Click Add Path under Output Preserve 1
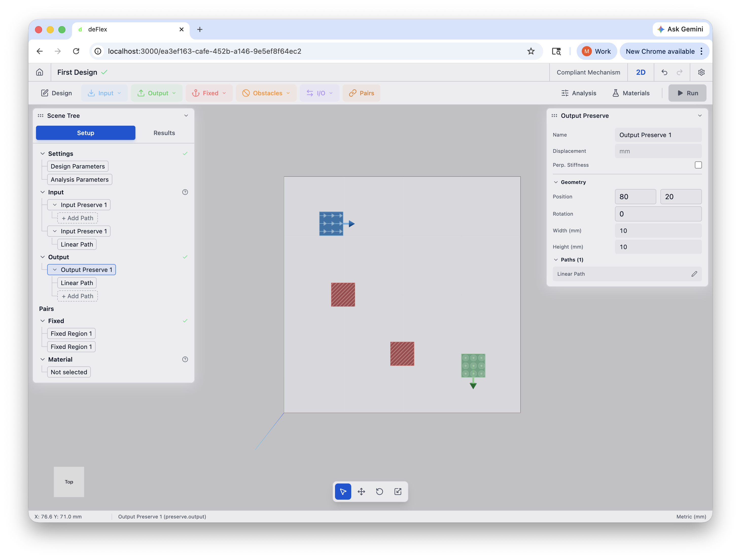The height and width of the screenshot is (560, 741). coord(77,296)
